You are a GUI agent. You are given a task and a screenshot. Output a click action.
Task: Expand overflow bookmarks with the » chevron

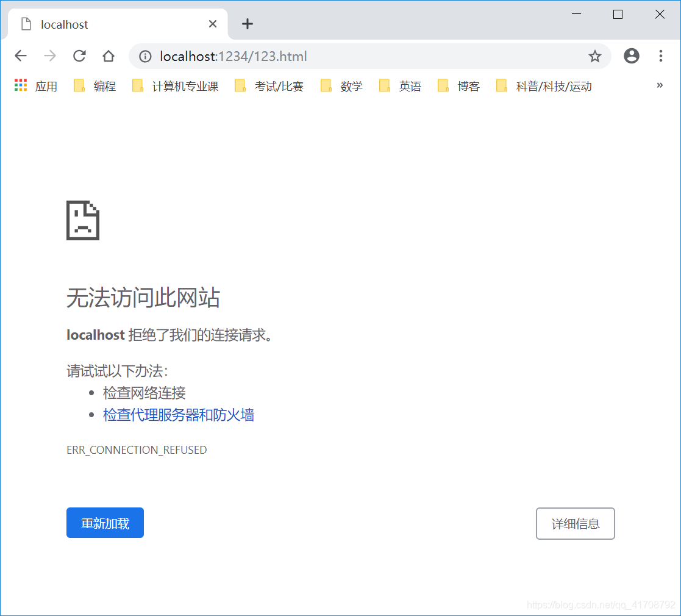(659, 85)
